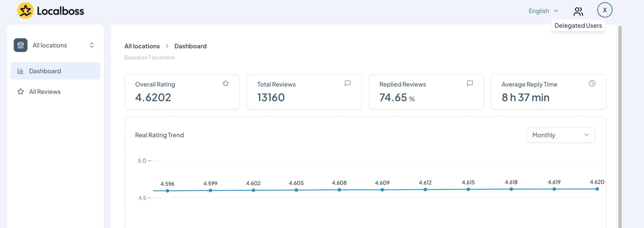This screenshot has height=228, width=644.
Task: Click the Dashboard breadcrumb item
Action: [x=190, y=46]
